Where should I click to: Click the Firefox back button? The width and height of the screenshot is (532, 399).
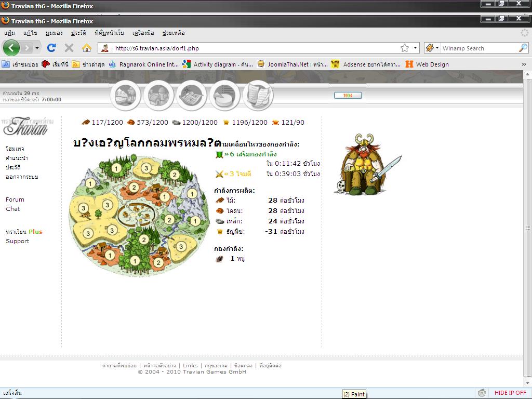click(x=11, y=48)
